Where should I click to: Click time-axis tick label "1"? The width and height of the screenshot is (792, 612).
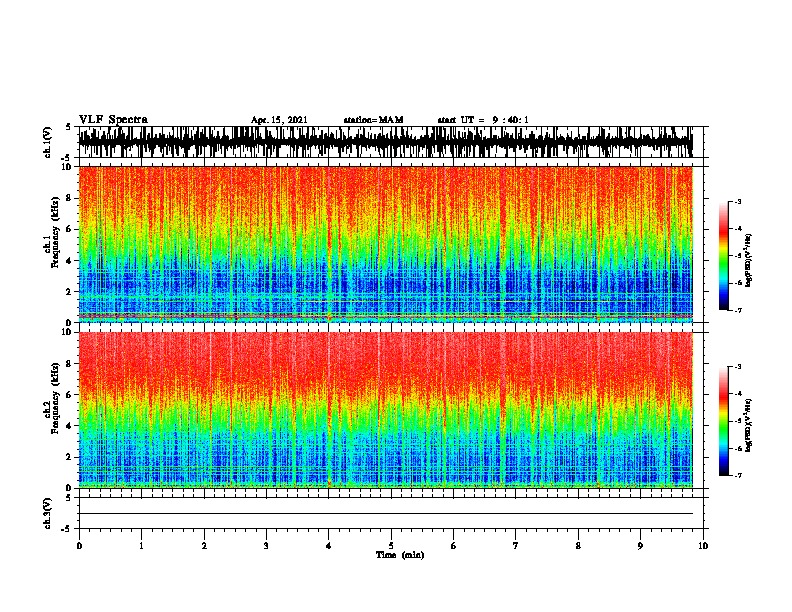(141, 546)
